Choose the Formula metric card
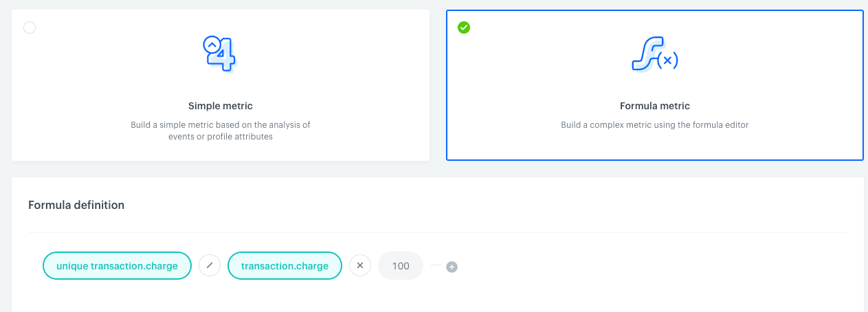Screen dimensions: 868x312 coord(655,85)
